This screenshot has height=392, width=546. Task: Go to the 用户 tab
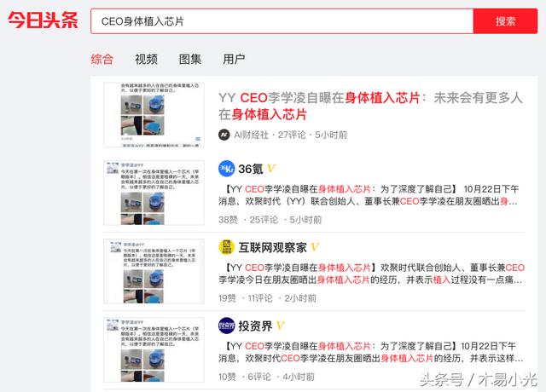234,59
